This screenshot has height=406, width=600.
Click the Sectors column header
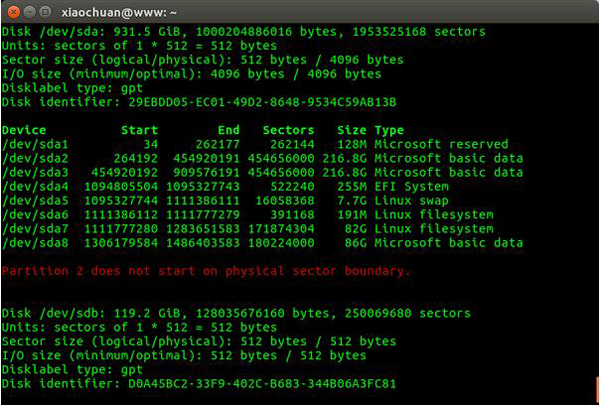[288, 130]
